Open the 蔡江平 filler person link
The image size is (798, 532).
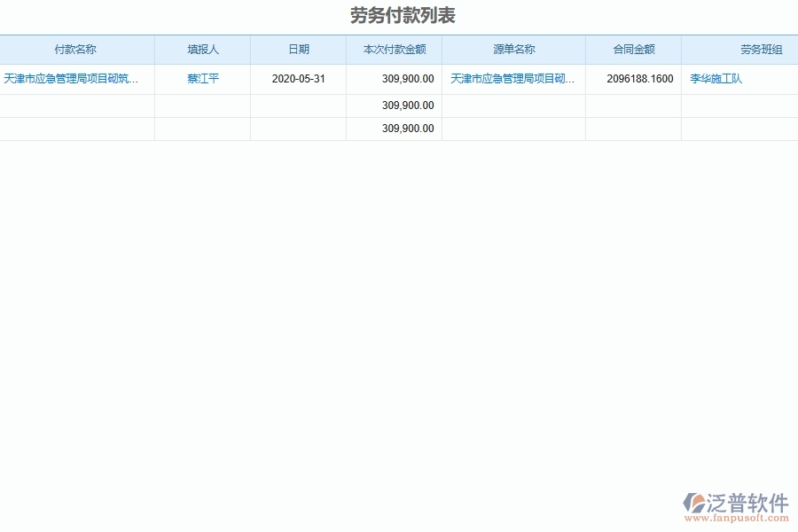pyautogui.click(x=202, y=79)
